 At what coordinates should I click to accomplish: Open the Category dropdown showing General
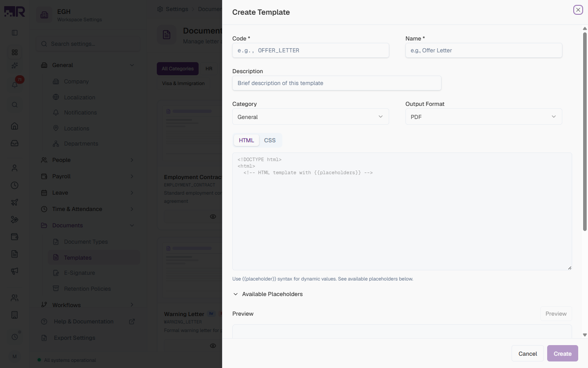(310, 117)
